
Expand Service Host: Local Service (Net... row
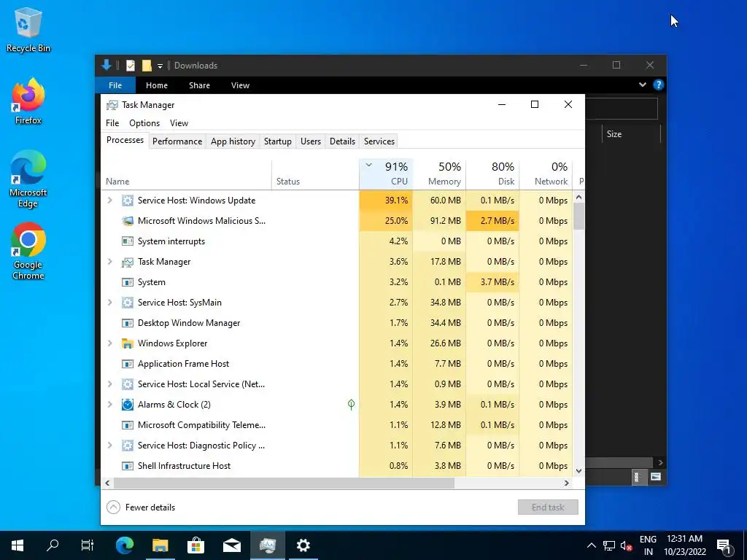[110, 384]
